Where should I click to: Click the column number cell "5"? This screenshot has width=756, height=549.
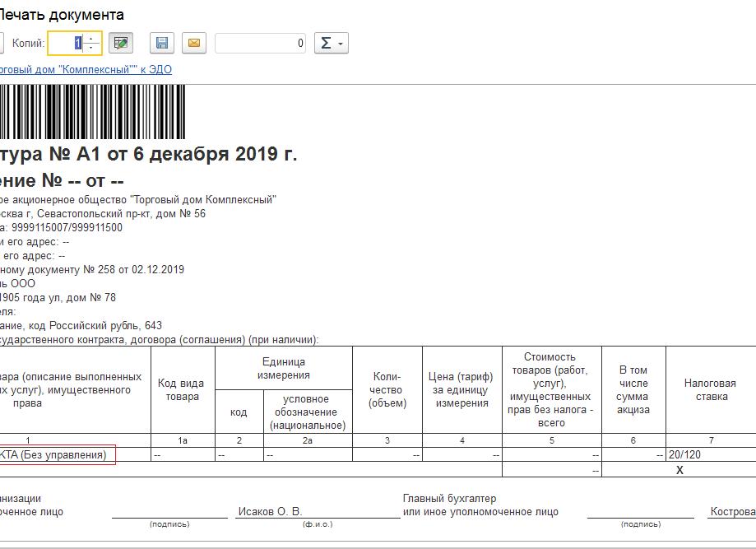tap(551, 440)
